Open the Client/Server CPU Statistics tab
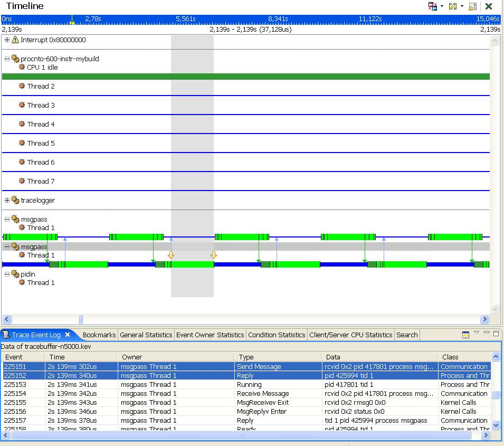This screenshot has width=504, height=446. [x=350, y=335]
